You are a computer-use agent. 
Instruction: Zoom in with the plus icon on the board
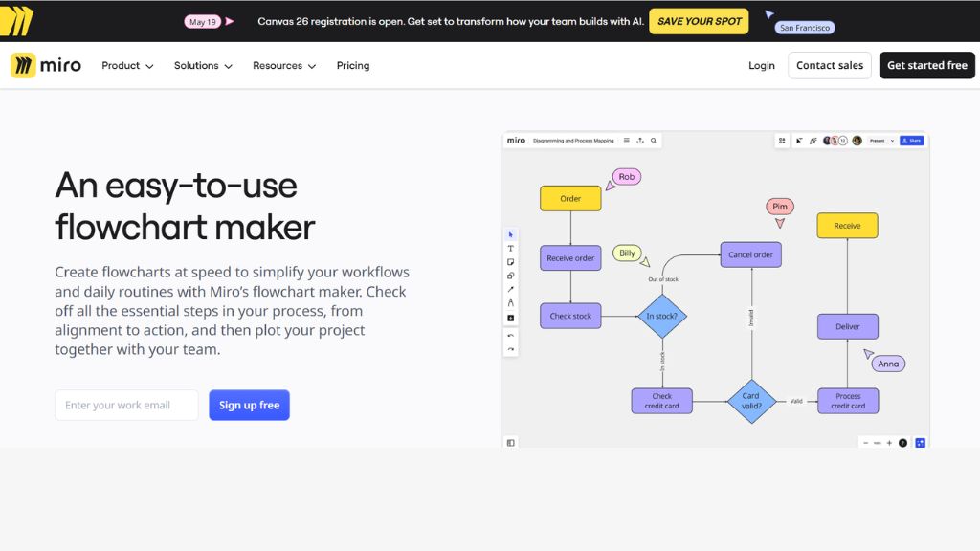889,443
